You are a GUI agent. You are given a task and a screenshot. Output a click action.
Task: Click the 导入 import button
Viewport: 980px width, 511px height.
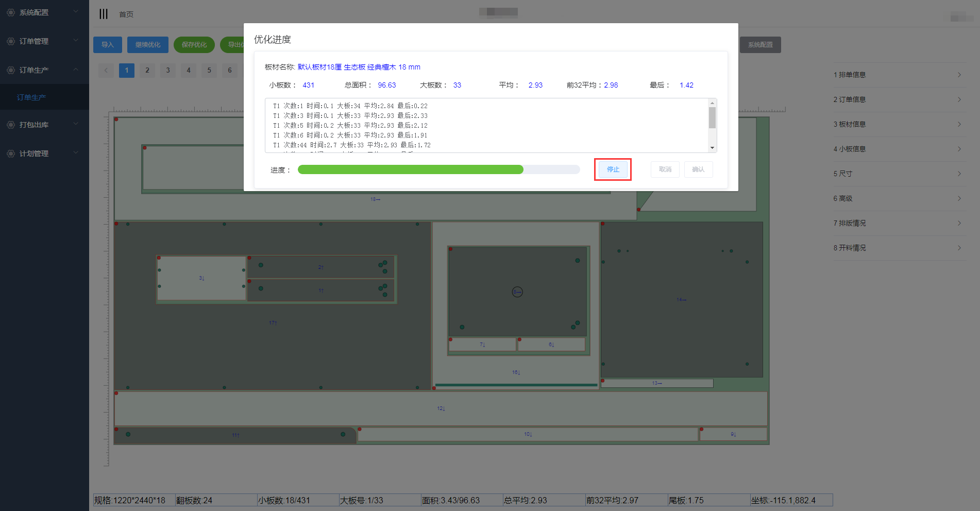107,45
